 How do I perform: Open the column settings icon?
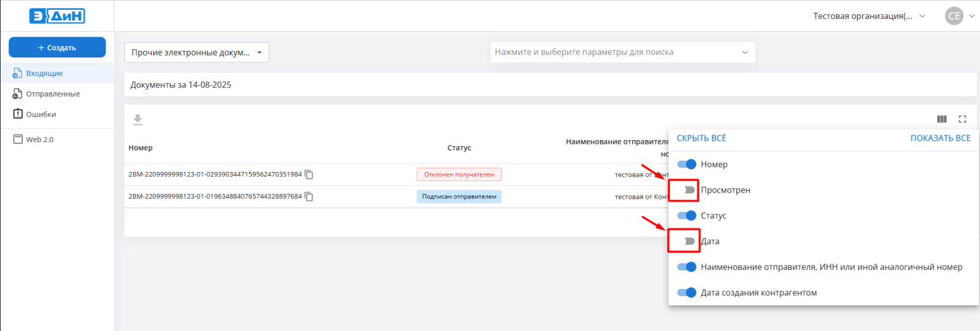(x=942, y=119)
